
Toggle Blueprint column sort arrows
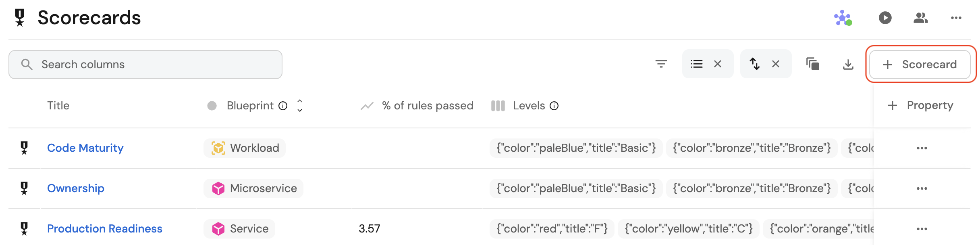pos(300,105)
